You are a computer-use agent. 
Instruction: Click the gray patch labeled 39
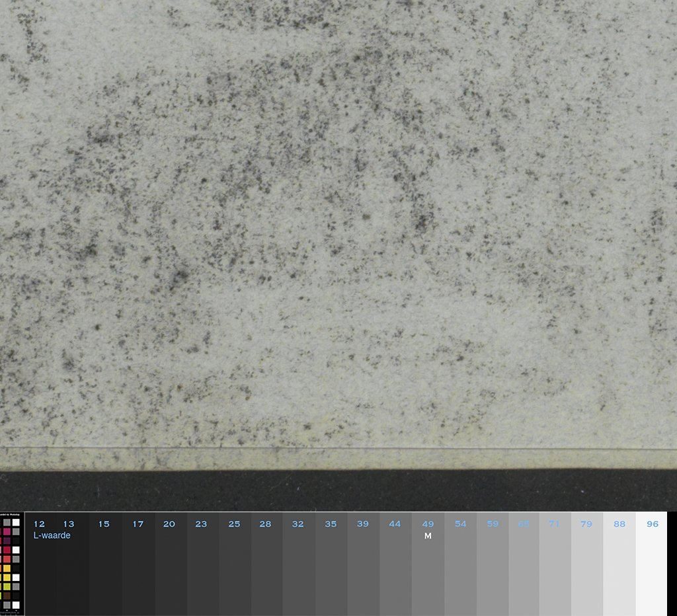pyautogui.click(x=363, y=568)
